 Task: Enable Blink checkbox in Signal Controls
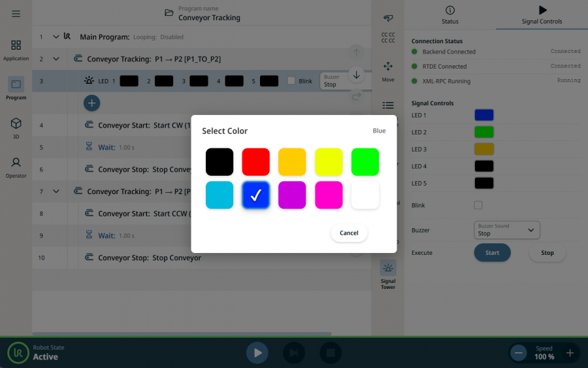click(478, 205)
